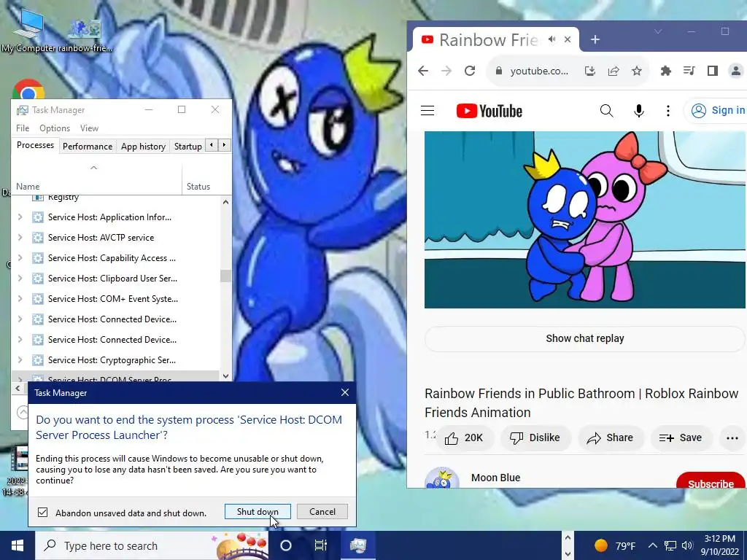This screenshot has width=747, height=560.
Task: Click the video player thumbnail
Action: [584, 220]
